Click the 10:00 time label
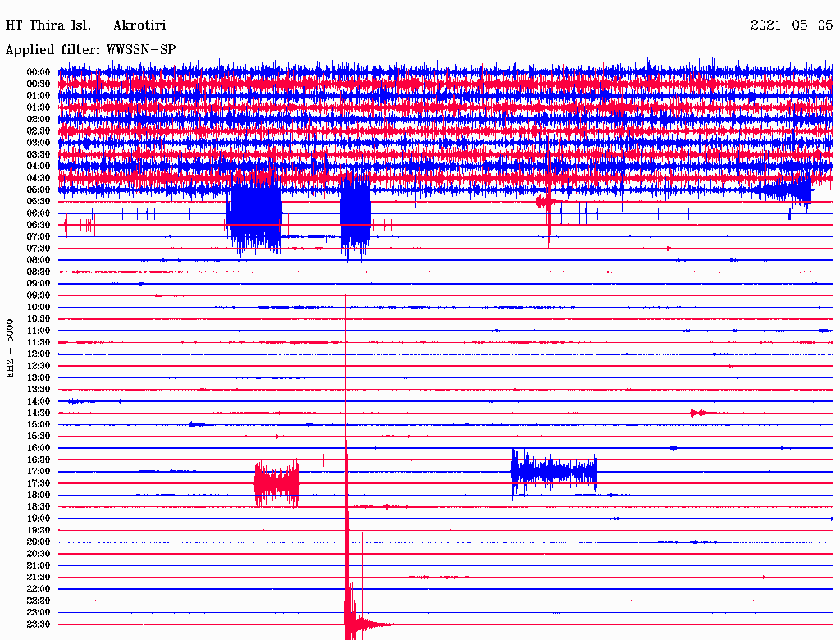The width and height of the screenshot is (840, 640). tap(39, 307)
